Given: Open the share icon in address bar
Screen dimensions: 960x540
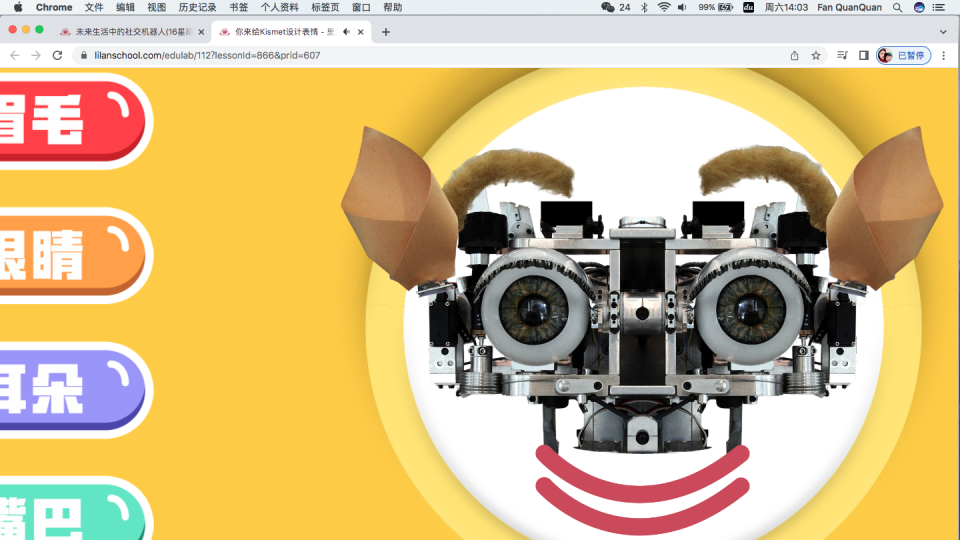Looking at the screenshot, I should 794,56.
